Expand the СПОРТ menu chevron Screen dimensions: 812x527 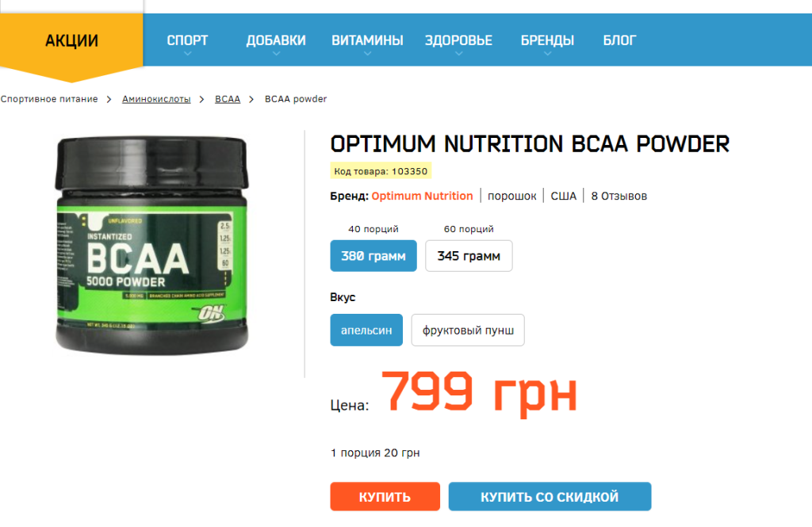click(187, 53)
